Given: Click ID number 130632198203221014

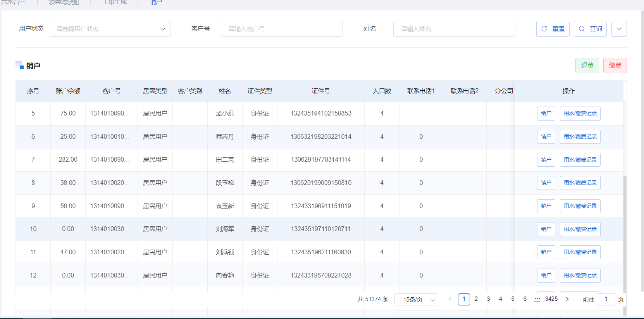Looking at the screenshot, I should [x=321, y=137].
